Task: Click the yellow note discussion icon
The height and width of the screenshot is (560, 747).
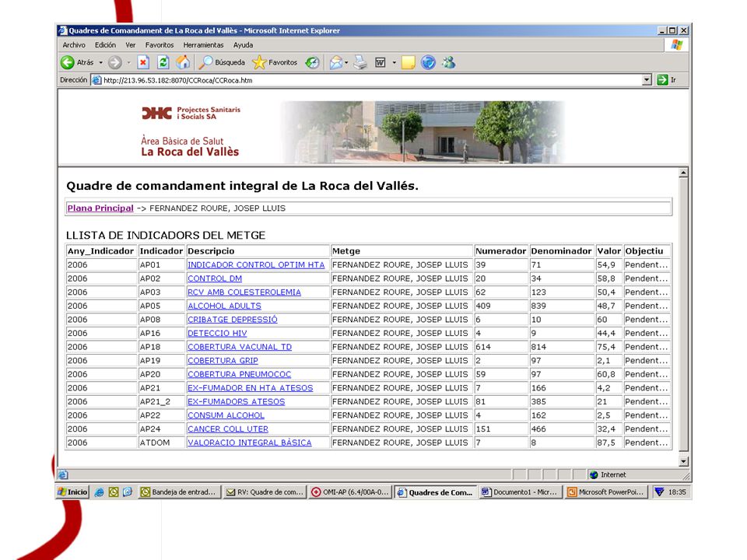Action: pyautogui.click(x=409, y=62)
